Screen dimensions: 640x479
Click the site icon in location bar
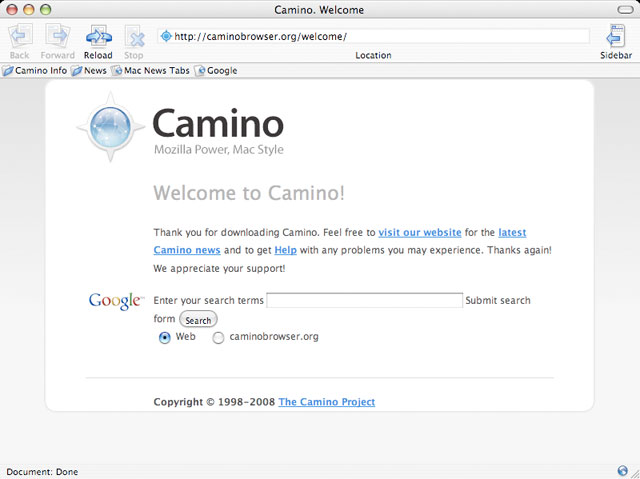(166, 36)
